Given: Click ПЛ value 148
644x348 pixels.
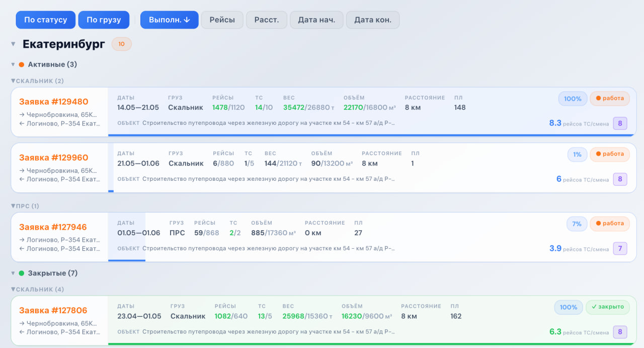Looking at the screenshot, I should 460,107.
